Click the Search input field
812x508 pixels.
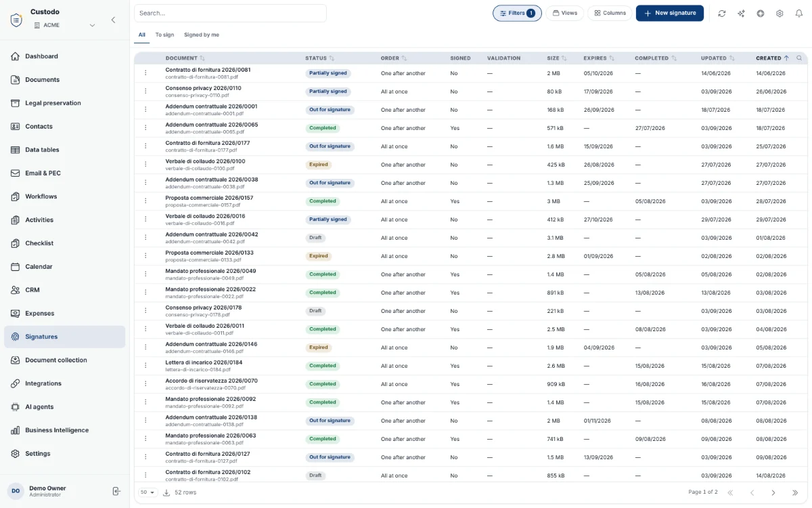click(230, 14)
